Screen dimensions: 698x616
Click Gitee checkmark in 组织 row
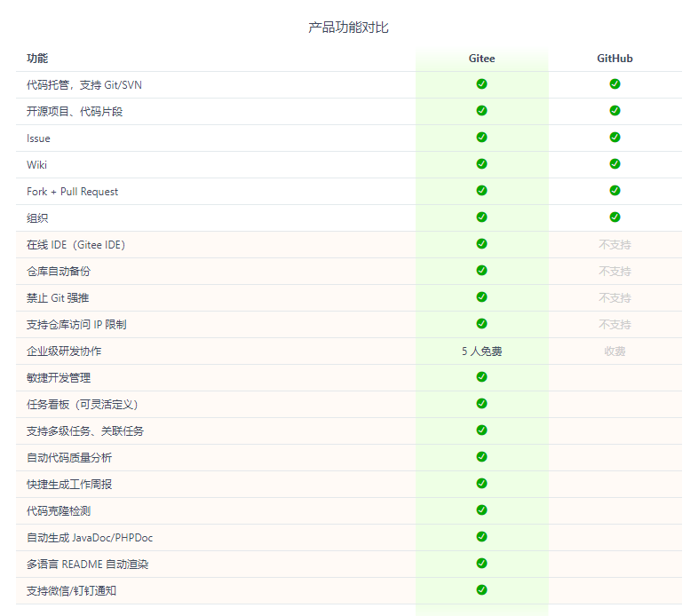[481, 217]
